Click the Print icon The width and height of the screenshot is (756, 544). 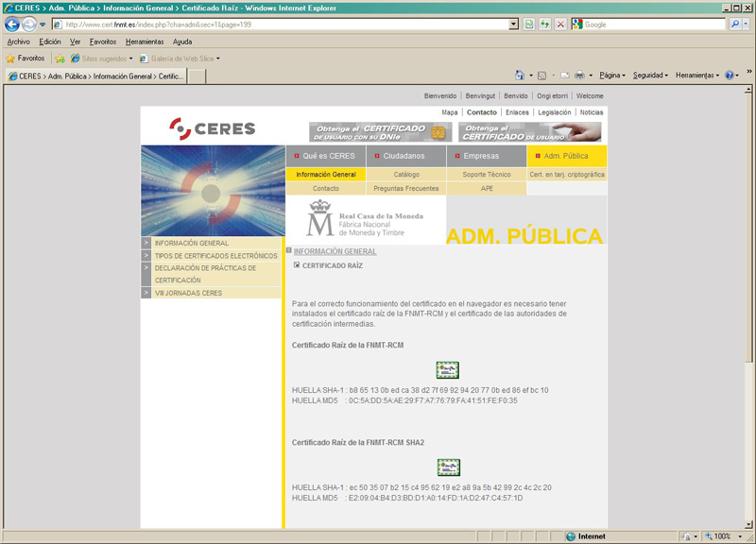(x=579, y=76)
